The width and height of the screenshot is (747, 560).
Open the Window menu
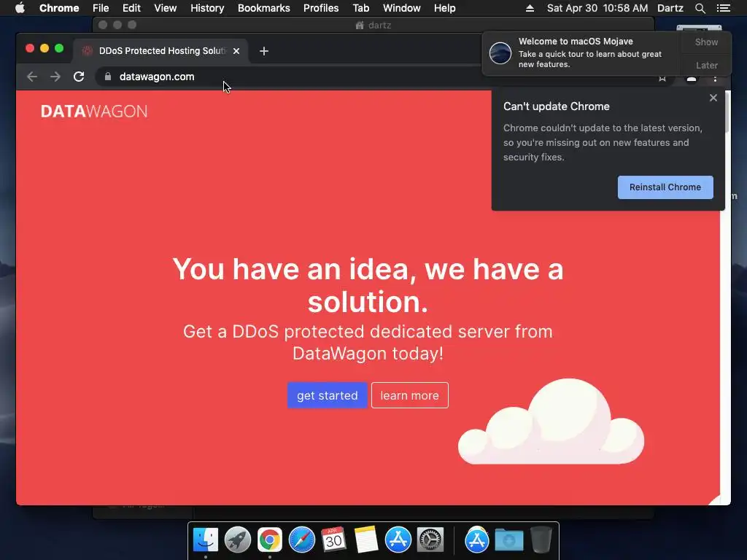tap(402, 8)
